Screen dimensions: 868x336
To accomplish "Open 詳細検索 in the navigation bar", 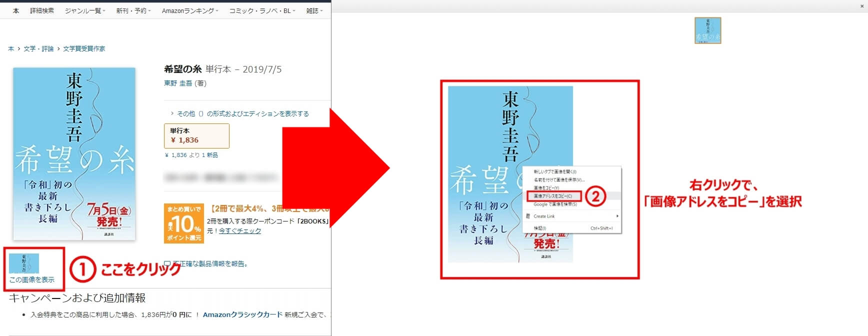I will tap(42, 10).
